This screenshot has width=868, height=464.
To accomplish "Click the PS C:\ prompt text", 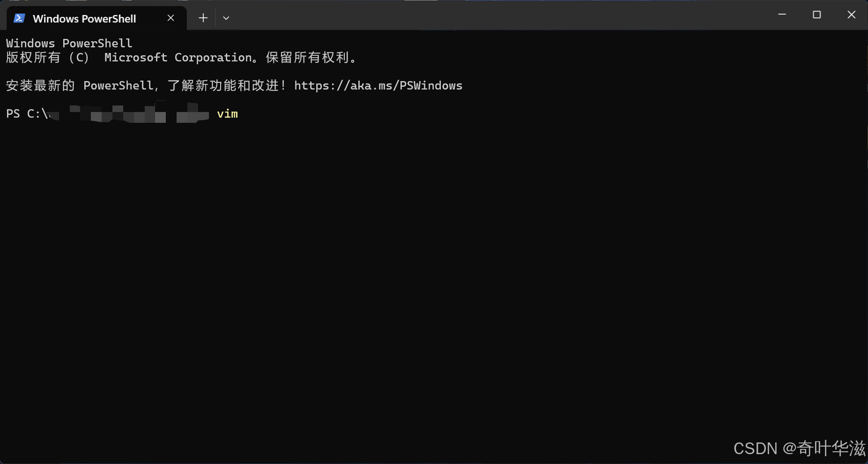I will coord(28,114).
